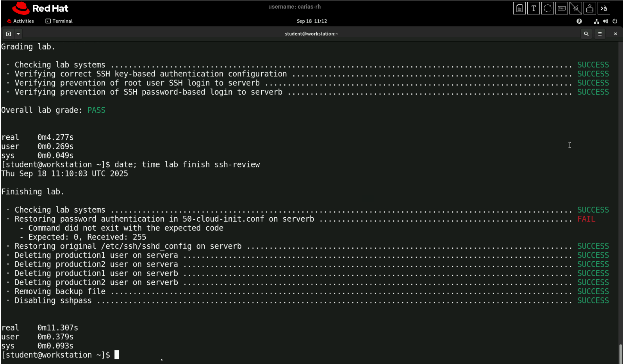Click 'username: carias-rh' label at top
This screenshot has height=364, width=623.
point(295,7)
